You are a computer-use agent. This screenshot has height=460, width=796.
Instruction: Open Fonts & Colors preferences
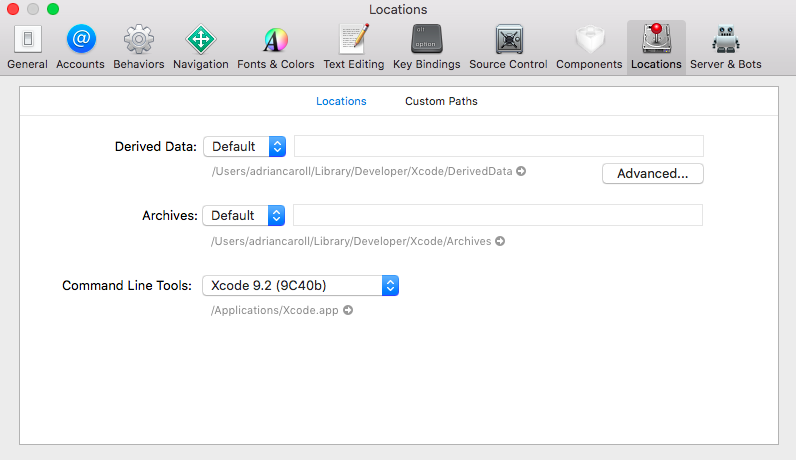click(276, 47)
